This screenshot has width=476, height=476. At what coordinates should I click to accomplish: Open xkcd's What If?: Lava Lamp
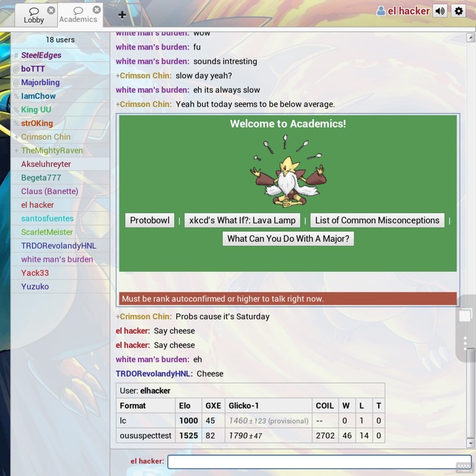(242, 221)
